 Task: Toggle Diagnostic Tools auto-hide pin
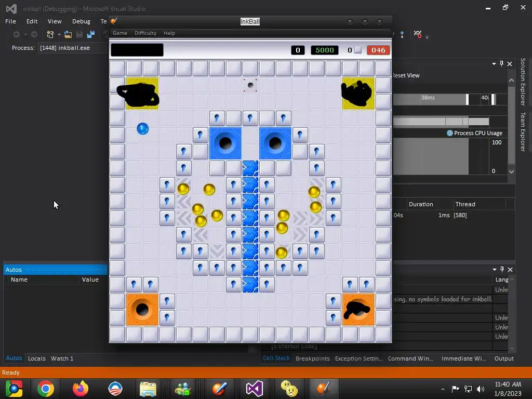click(501, 63)
